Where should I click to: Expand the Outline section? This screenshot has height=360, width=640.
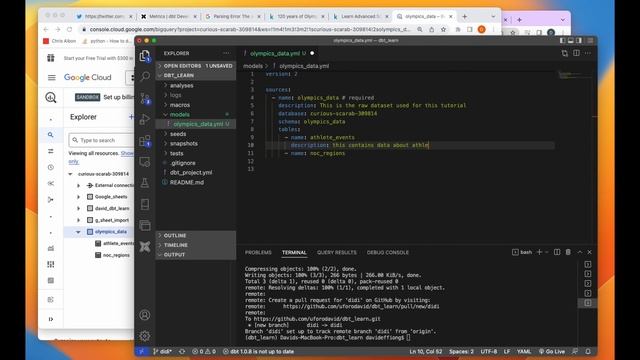(x=196, y=236)
